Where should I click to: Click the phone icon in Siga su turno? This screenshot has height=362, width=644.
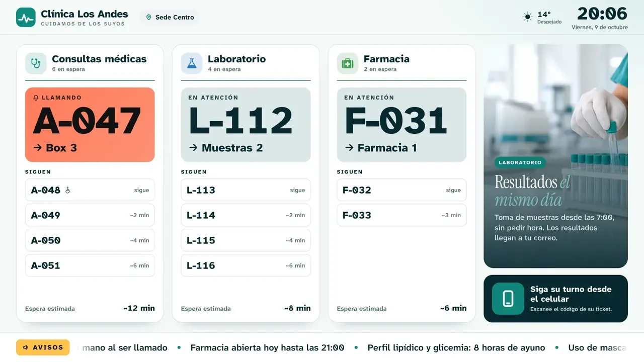point(508,299)
